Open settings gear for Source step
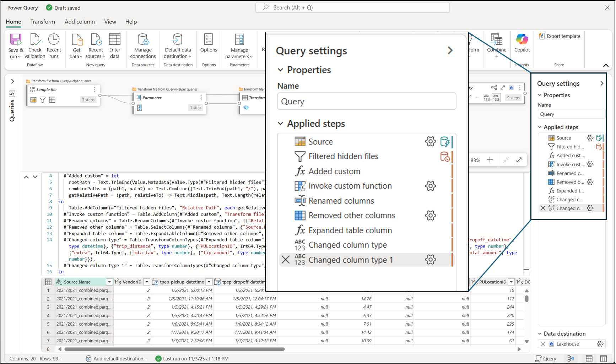This screenshot has width=616, height=364. pyautogui.click(x=590, y=138)
